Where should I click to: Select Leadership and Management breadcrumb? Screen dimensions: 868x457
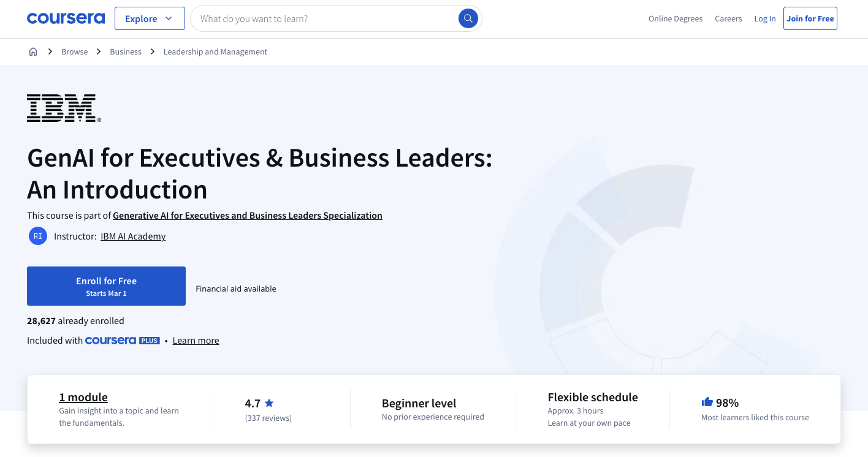pos(215,51)
